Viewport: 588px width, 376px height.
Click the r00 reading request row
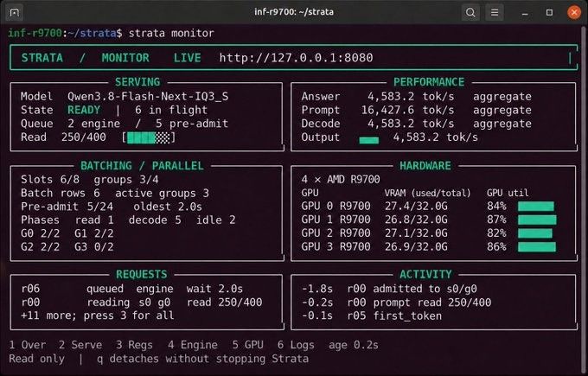142,303
